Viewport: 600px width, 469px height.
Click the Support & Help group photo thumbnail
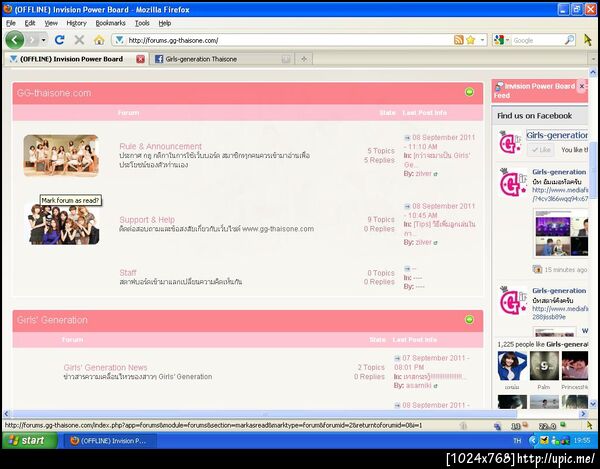point(63,225)
